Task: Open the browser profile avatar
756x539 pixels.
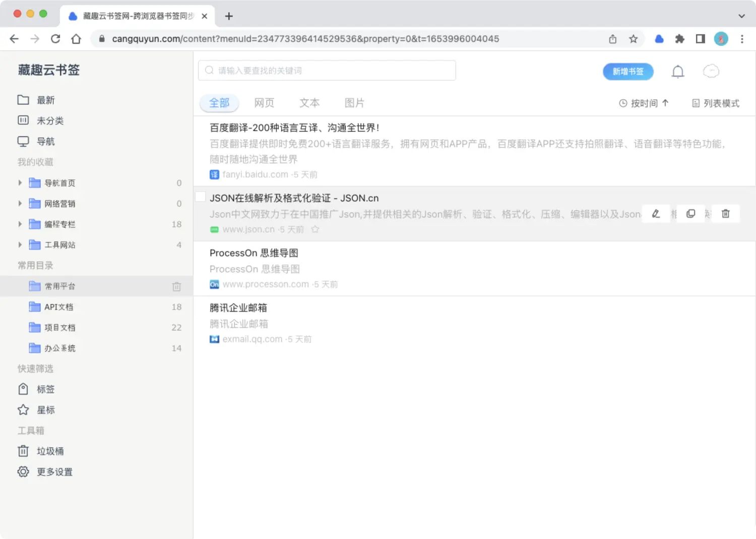Action: click(x=721, y=39)
